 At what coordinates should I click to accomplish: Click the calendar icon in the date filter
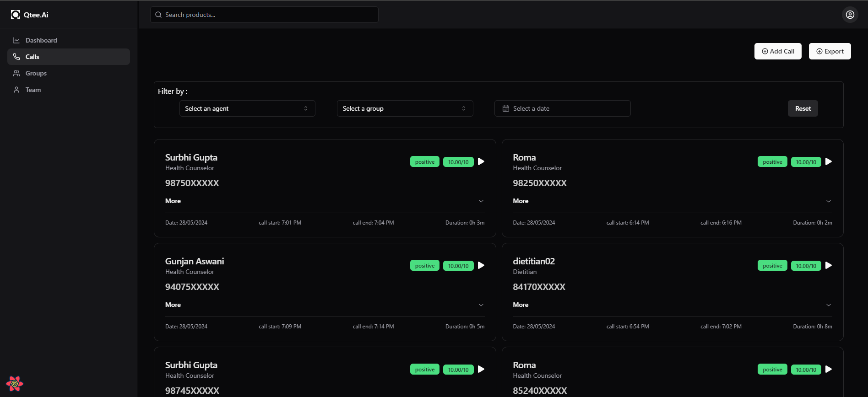click(506, 108)
